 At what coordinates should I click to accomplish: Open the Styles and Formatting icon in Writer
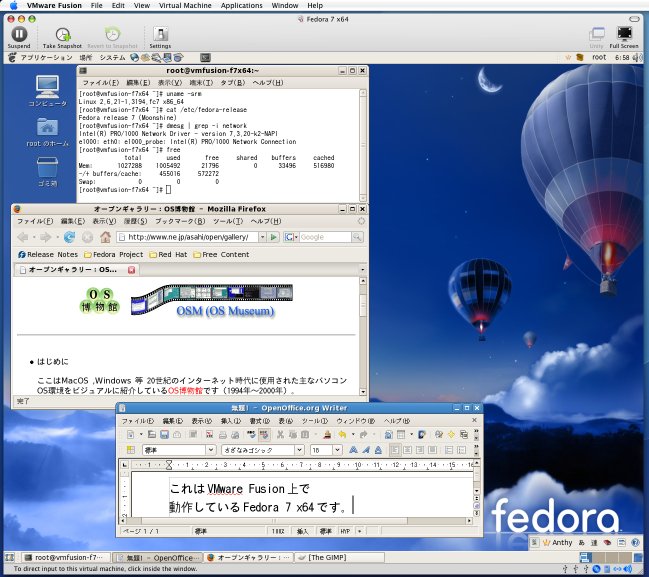(x=131, y=450)
